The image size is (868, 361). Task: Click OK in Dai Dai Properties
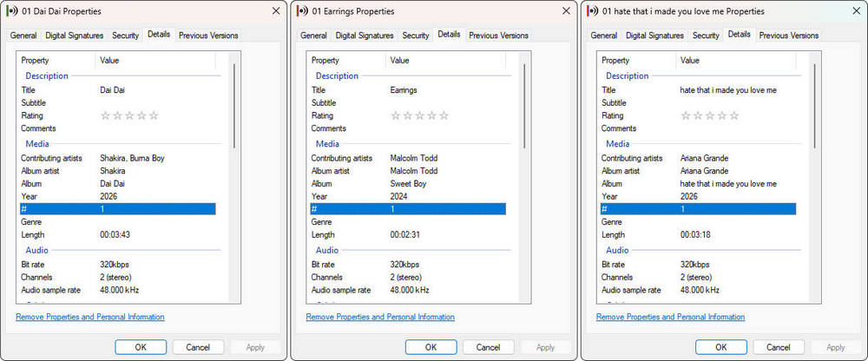(x=141, y=347)
